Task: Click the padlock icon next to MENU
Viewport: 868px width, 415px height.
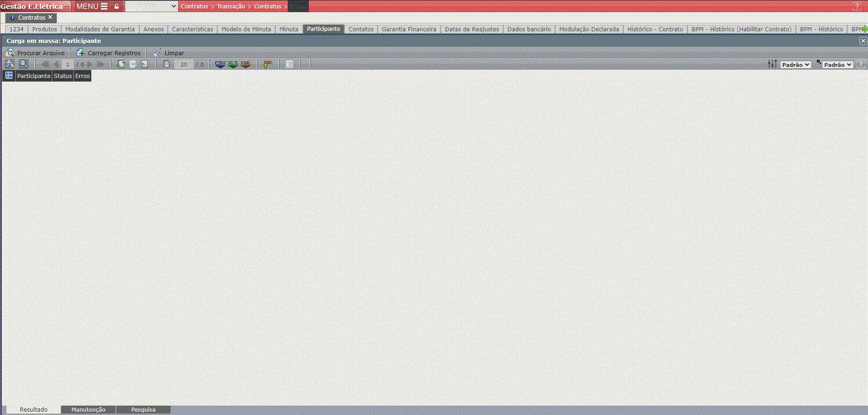Action: 117,7
